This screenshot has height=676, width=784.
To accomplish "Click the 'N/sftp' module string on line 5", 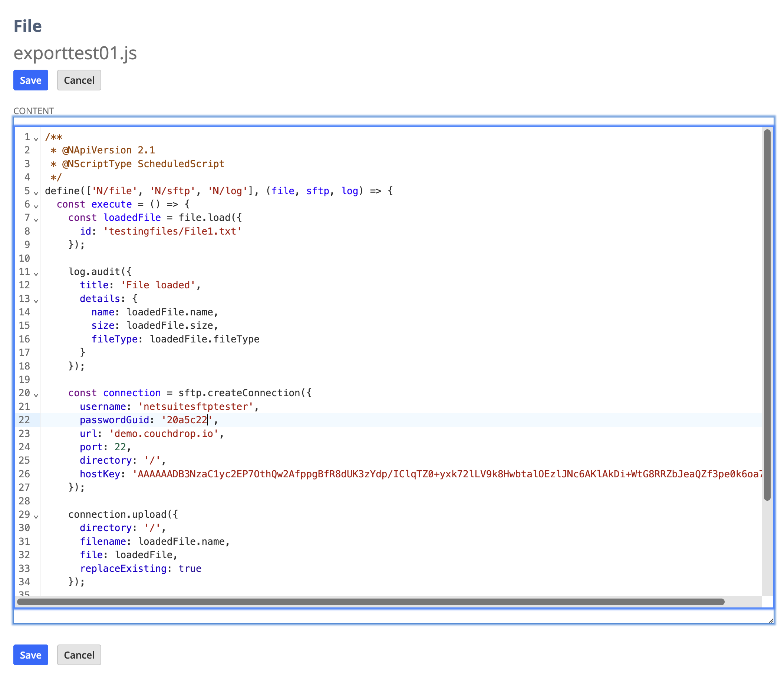I will pos(172,191).
